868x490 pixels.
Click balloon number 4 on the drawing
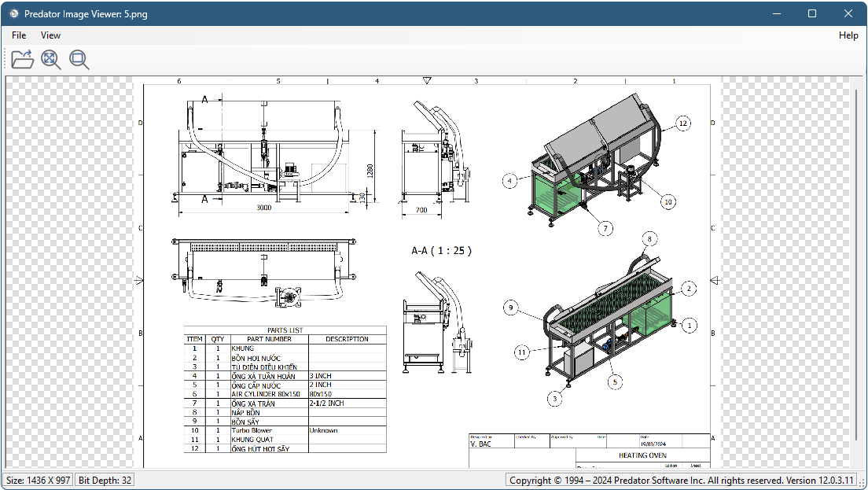click(510, 181)
